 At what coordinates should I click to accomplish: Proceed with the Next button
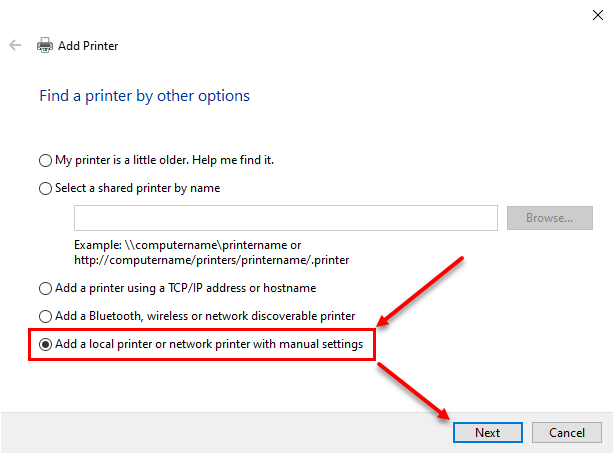click(488, 432)
